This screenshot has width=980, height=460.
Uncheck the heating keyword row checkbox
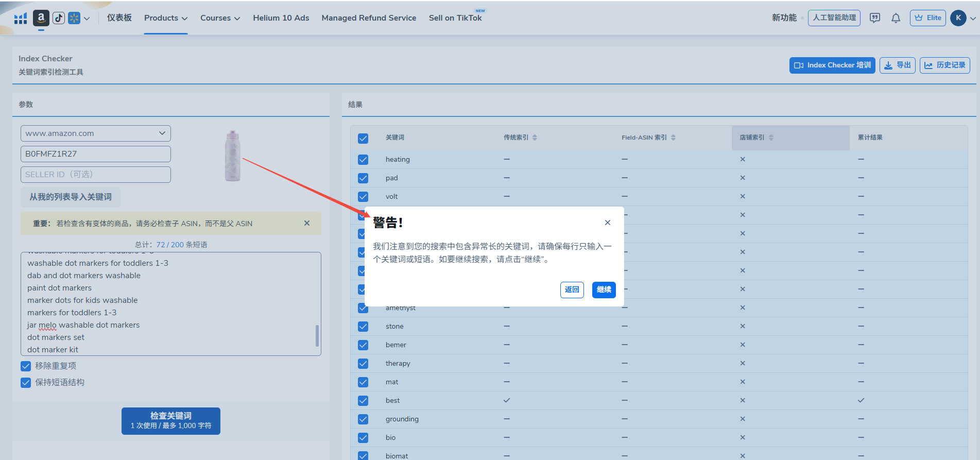pos(363,160)
